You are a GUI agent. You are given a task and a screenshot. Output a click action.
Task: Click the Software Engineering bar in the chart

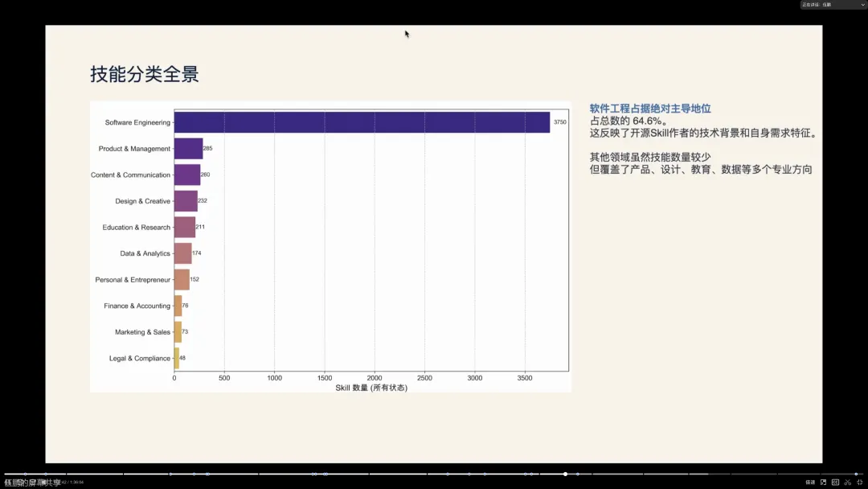362,122
